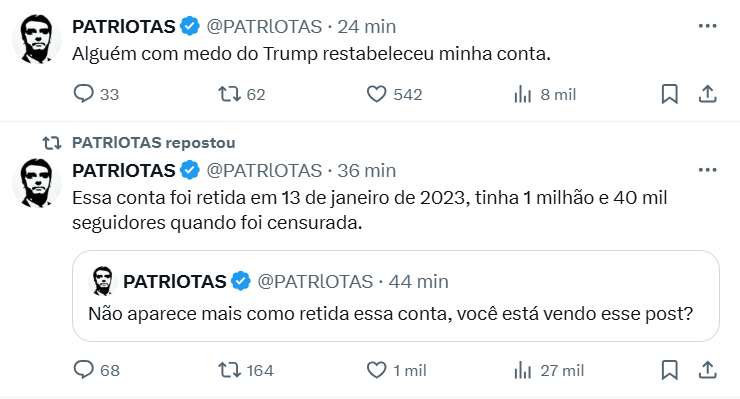Viewport: 740px width, 399px height.
Task: Repost the tweet with 62 reposts
Action: [241, 94]
